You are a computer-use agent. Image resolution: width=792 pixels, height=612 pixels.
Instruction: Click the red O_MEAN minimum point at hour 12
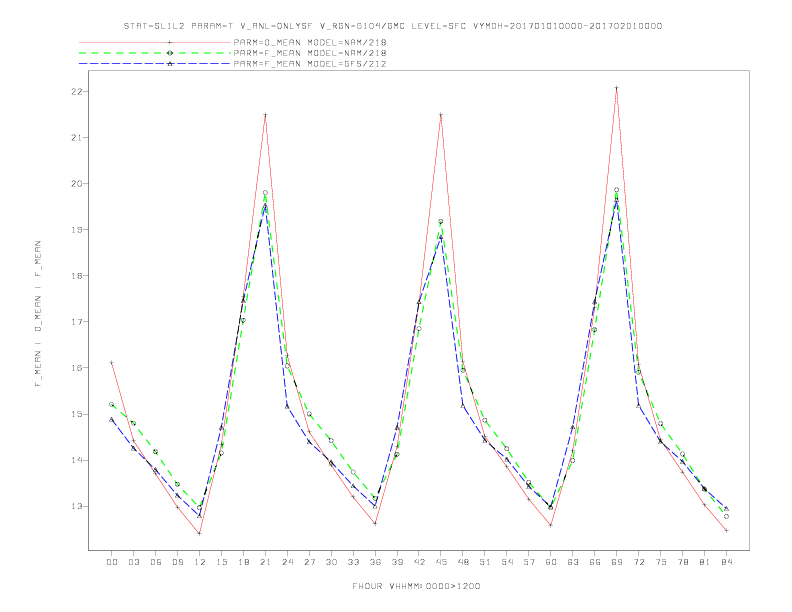point(200,533)
